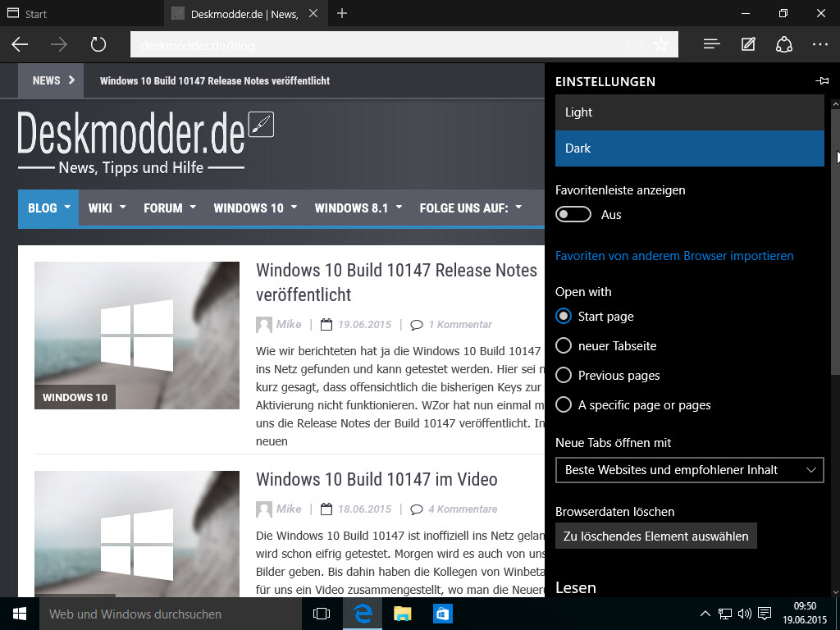
Task: Open the Hub icon in Edge toolbar
Action: (x=711, y=44)
